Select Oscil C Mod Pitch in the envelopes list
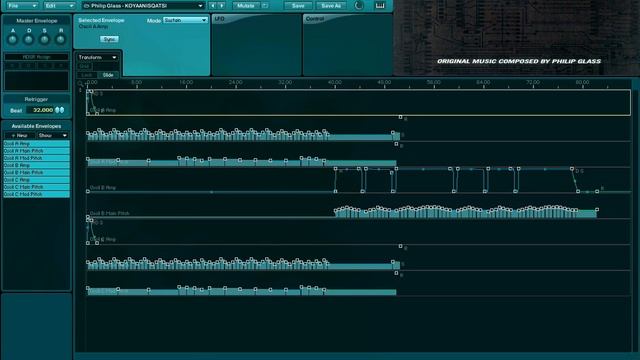Screen dimensions: 640x360 [36, 194]
